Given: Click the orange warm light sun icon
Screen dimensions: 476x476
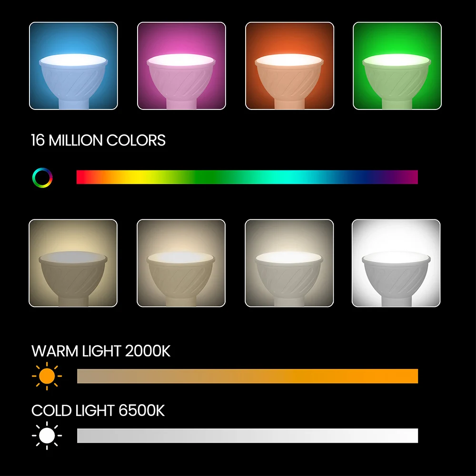Looking at the screenshot, I should pyautogui.click(x=47, y=376).
